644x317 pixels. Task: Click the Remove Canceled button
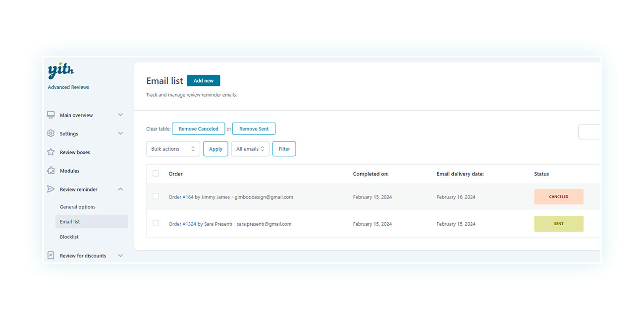coord(198,128)
